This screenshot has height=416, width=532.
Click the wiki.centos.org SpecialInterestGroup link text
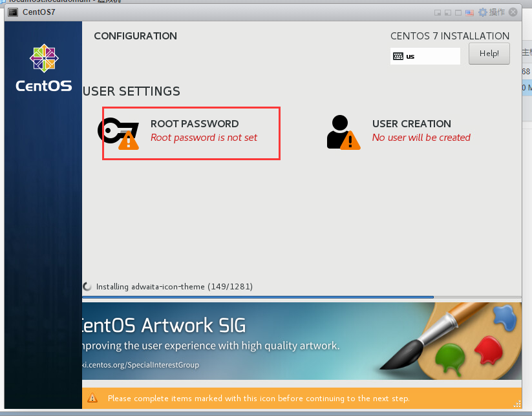(140, 365)
